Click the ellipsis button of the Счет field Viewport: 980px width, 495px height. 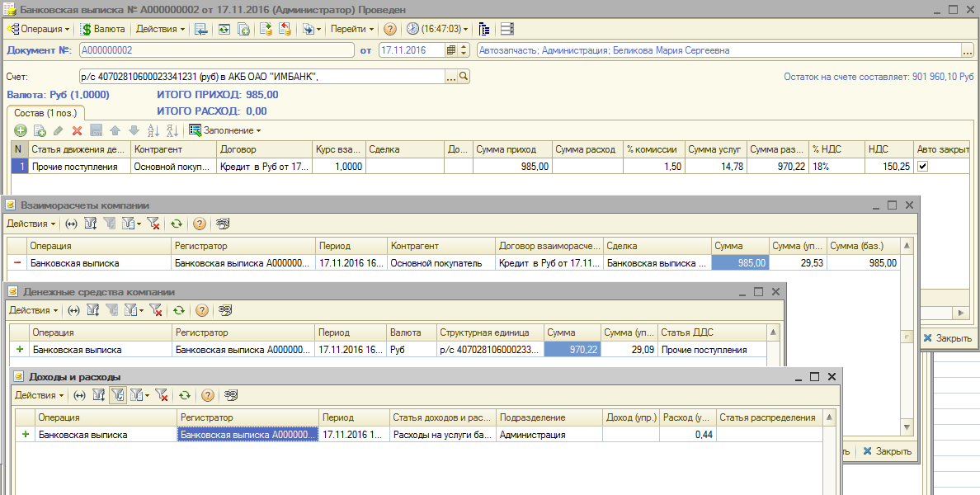pyautogui.click(x=451, y=76)
